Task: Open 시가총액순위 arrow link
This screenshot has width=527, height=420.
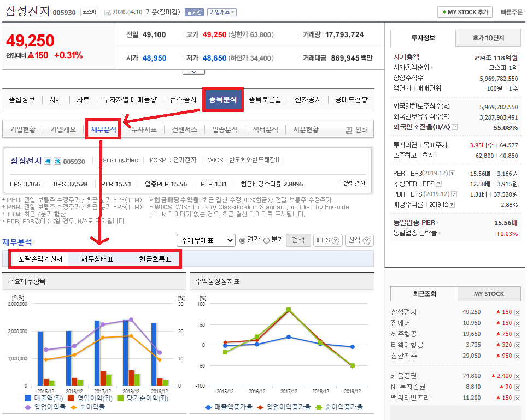Action: pos(413,68)
